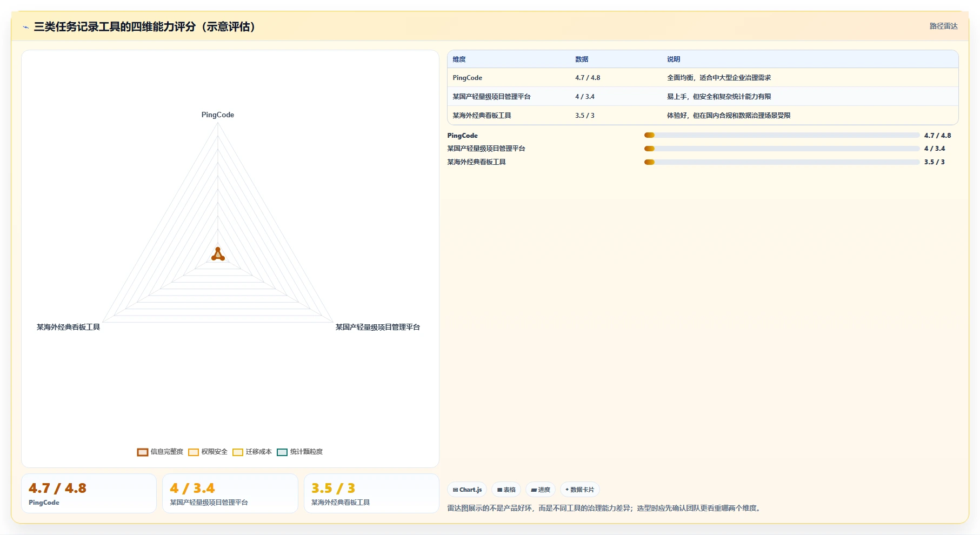The height and width of the screenshot is (535, 980).
Task: Toggle 信息完整度 legend swatch
Action: (143, 452)
